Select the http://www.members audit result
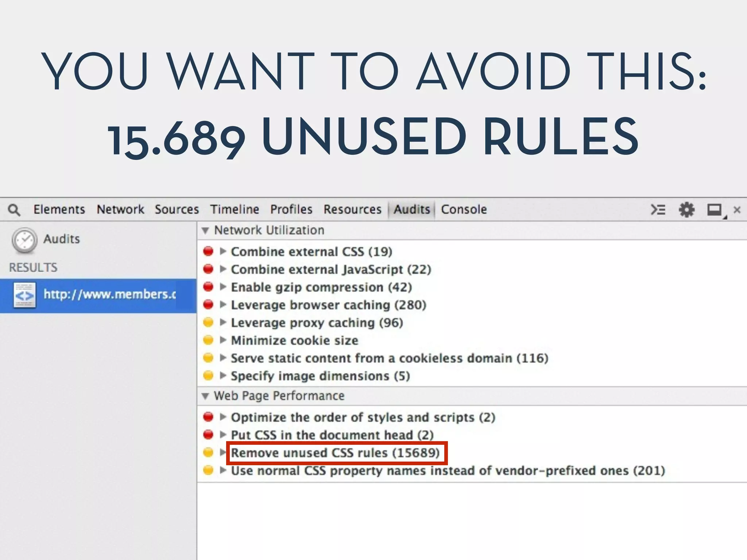 109,295
